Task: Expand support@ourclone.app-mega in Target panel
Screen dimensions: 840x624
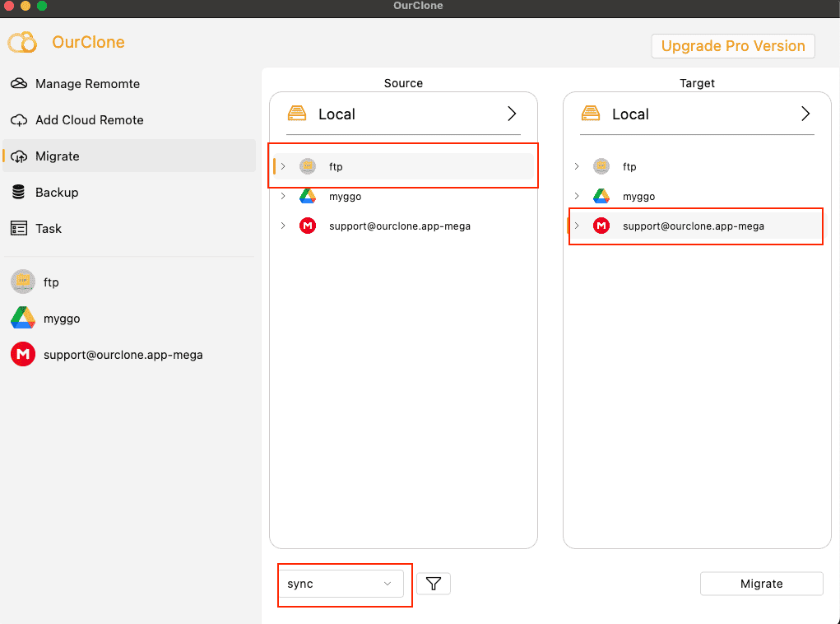Action: click(x=577, y=226)
